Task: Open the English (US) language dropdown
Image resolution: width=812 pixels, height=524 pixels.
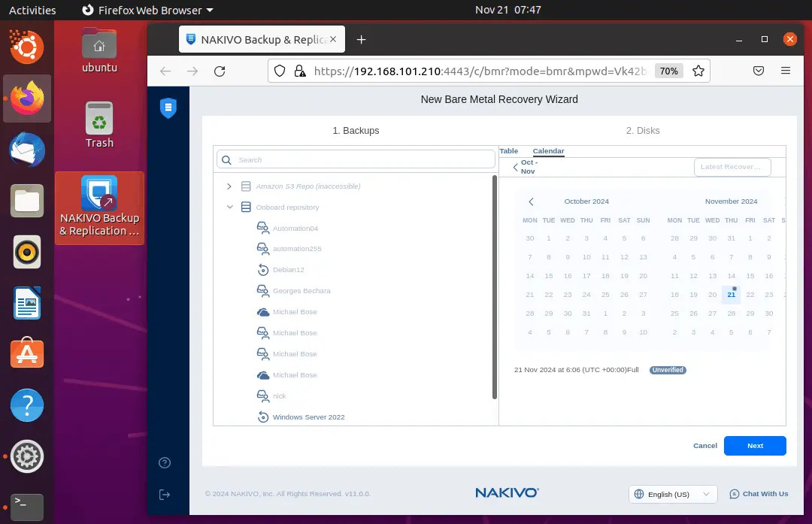Action: click(x=673, y=494)
